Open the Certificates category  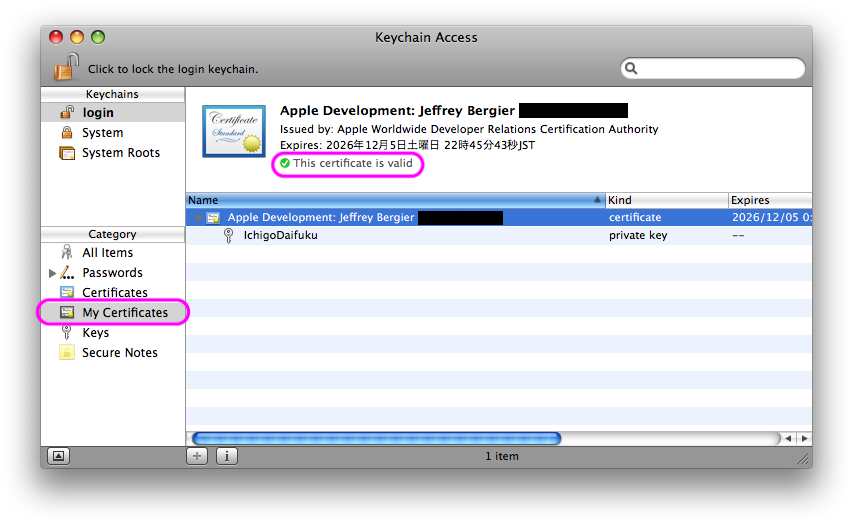click(x=114, y=293)
